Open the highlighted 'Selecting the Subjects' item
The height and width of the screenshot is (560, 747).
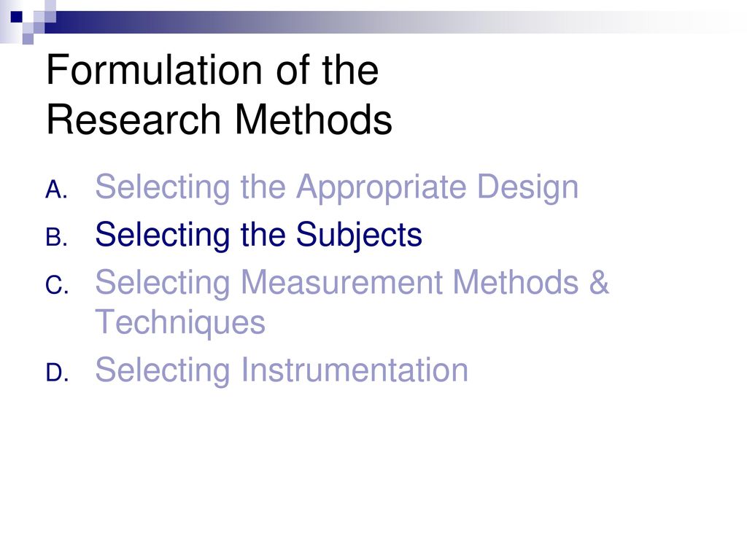point(259,236)
